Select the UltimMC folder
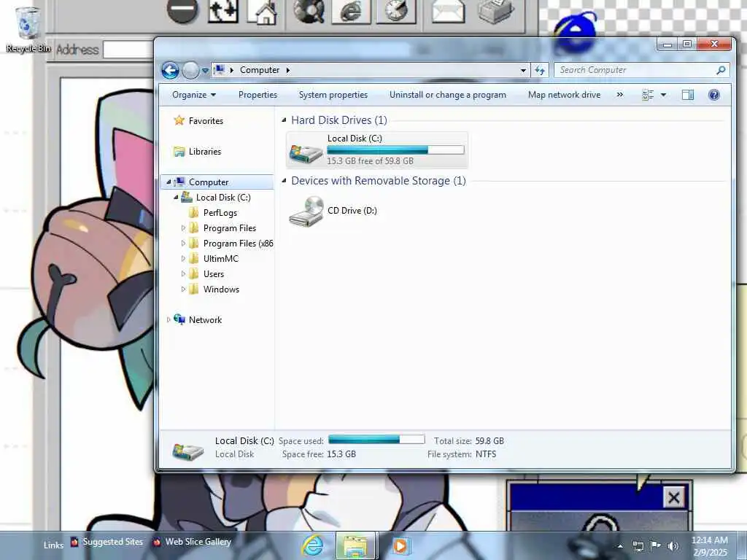Screen dimensions: 747x560 point(220,259)
